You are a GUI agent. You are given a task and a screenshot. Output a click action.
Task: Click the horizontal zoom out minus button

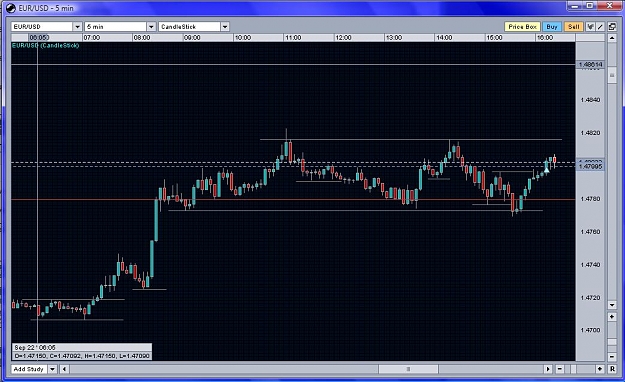[560, 369]
